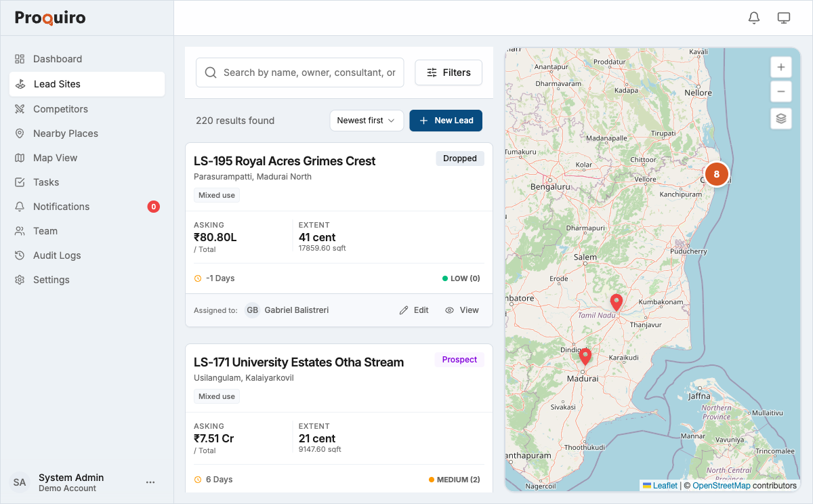Edit LS-195 using the pencil icon
Image resolution: width=813 pixels, height=504 pixels.
[x=413, y=310]
